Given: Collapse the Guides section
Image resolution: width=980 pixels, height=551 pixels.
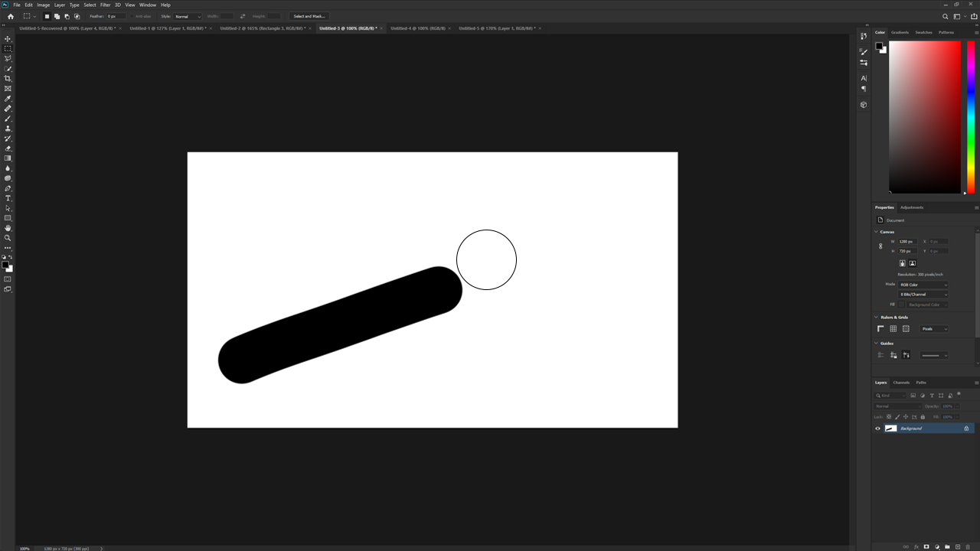Looking at the screenshot, I should point(876,344).
